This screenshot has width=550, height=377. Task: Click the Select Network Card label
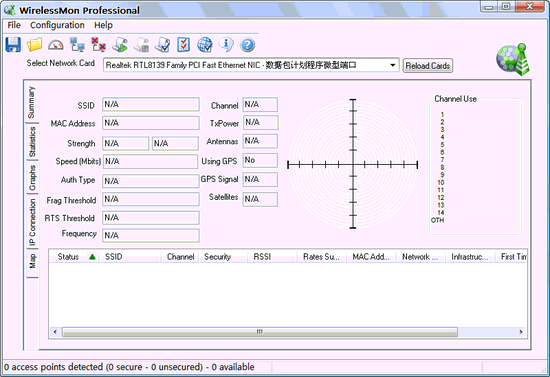(x=61, y=63)
